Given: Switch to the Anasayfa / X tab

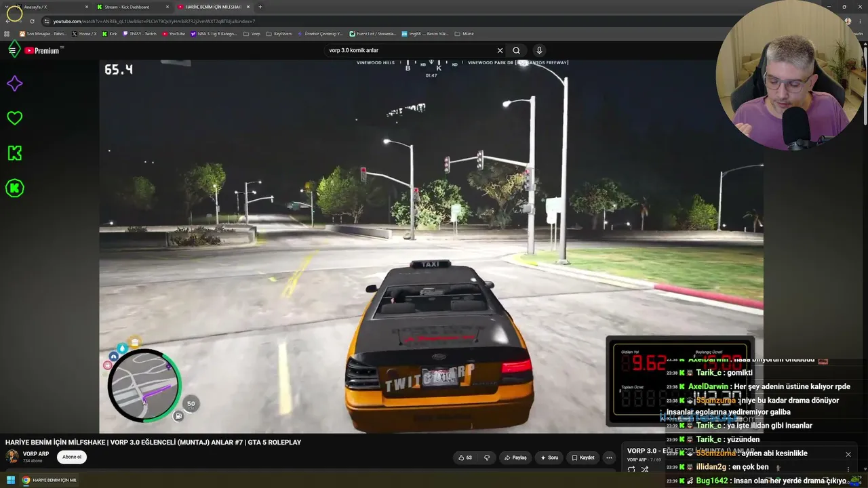Looking at the screenshot, I should click(x=52, y=7).
